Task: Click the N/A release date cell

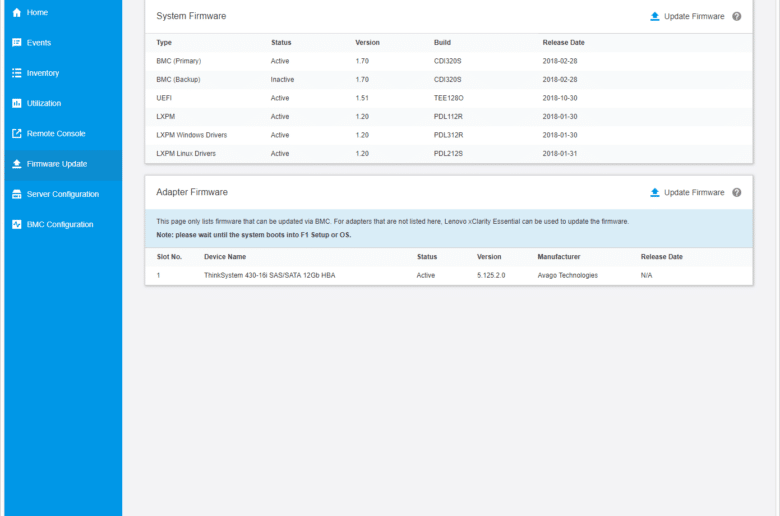Action: tap(646, 275)
